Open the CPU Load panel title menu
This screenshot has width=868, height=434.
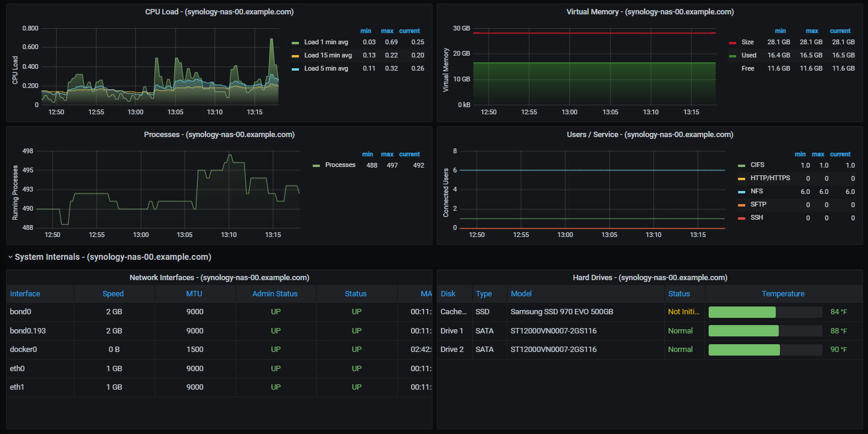219,12
